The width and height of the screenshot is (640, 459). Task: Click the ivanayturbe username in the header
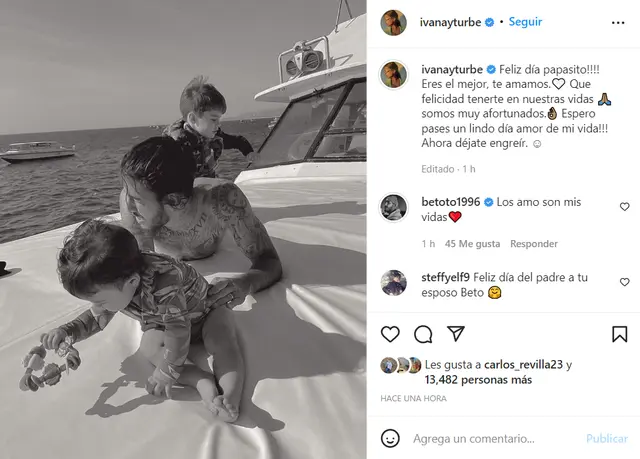point(450,22)
